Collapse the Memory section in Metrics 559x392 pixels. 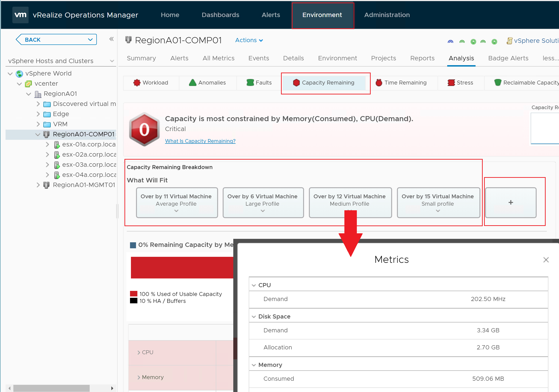(254, 365)
